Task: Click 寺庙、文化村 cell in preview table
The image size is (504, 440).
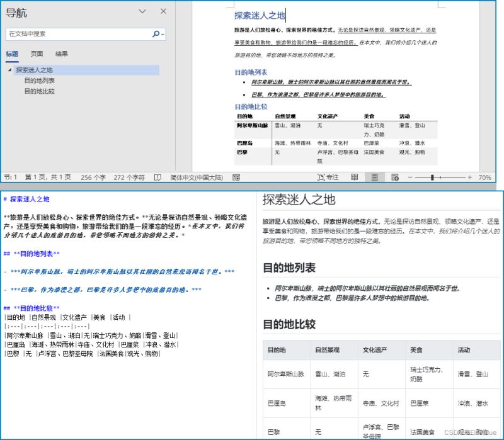Action: click(381, 403)
